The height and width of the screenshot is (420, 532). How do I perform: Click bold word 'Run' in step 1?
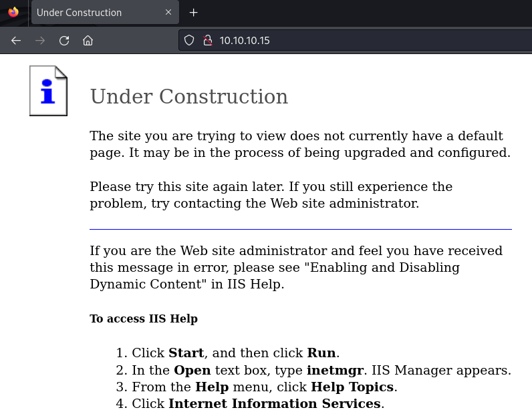321,353
